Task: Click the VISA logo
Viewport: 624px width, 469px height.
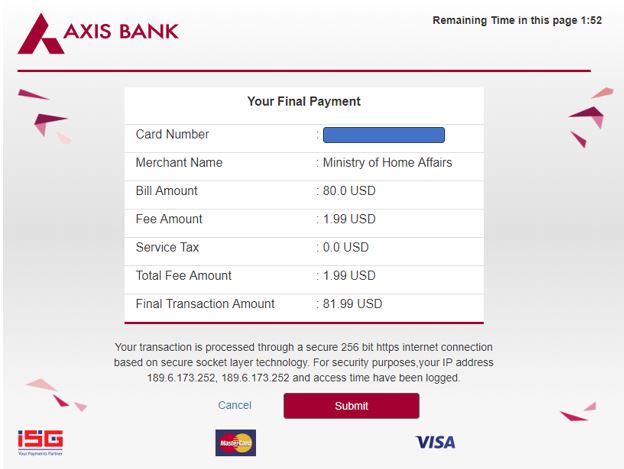Action: pyautogui.click(x=435, y=442)
